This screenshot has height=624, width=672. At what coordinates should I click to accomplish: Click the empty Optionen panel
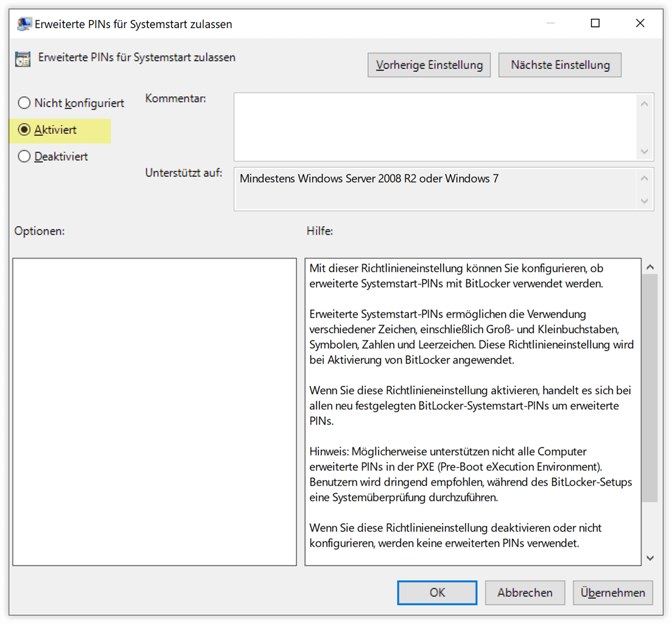click(154, 412)
